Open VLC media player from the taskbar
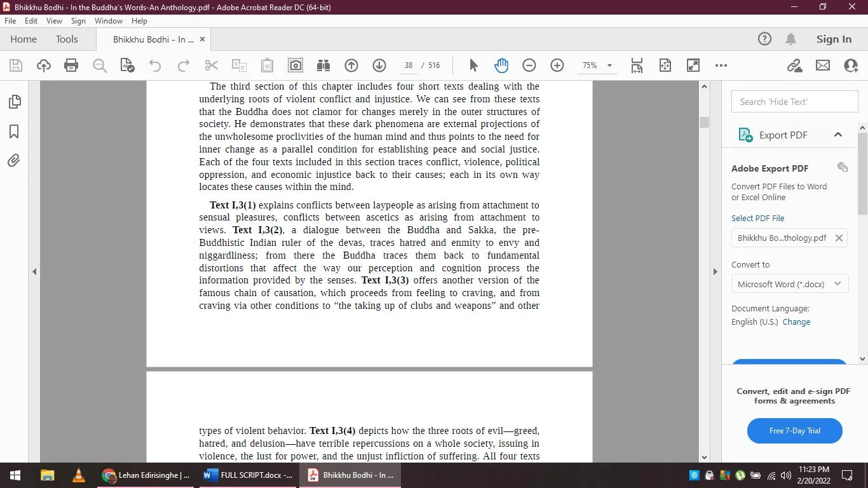The image size is (868, 488). (78, 475)
